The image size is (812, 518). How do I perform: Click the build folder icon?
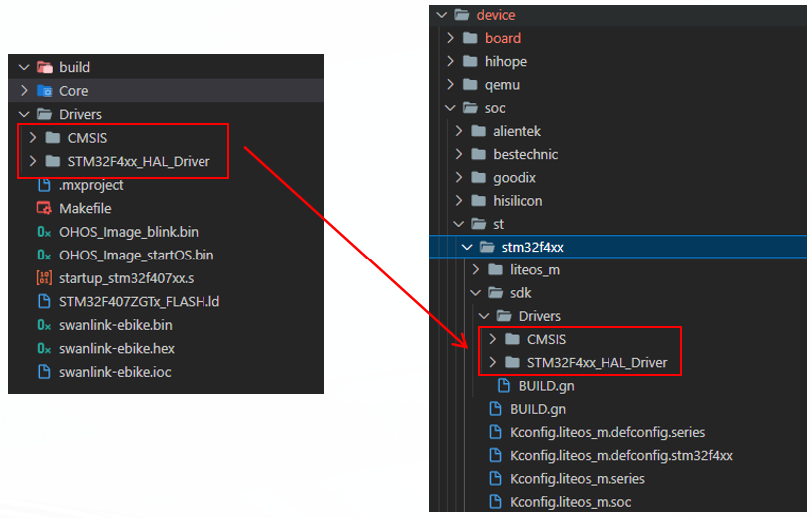[44, 67]
